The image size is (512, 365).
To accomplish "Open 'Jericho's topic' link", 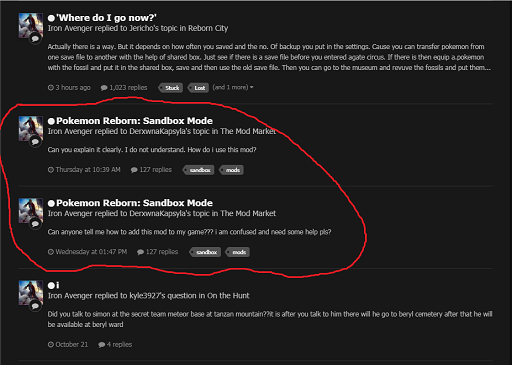I will click(153, 28).
